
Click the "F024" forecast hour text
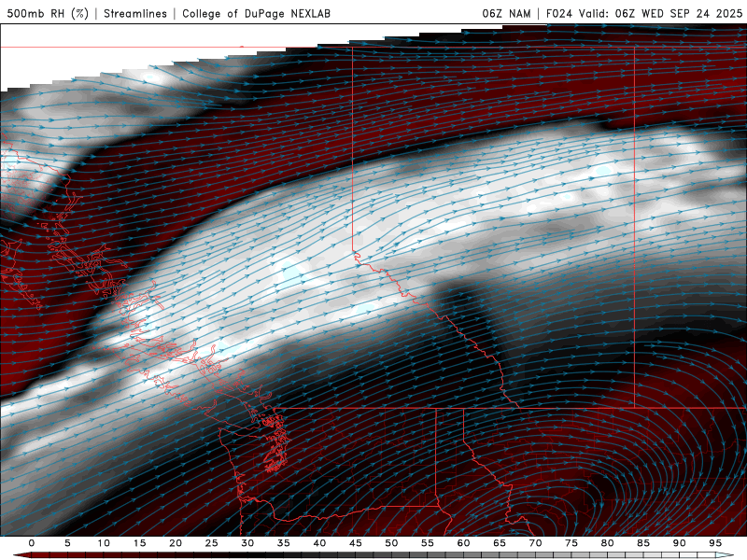(558, 13)
